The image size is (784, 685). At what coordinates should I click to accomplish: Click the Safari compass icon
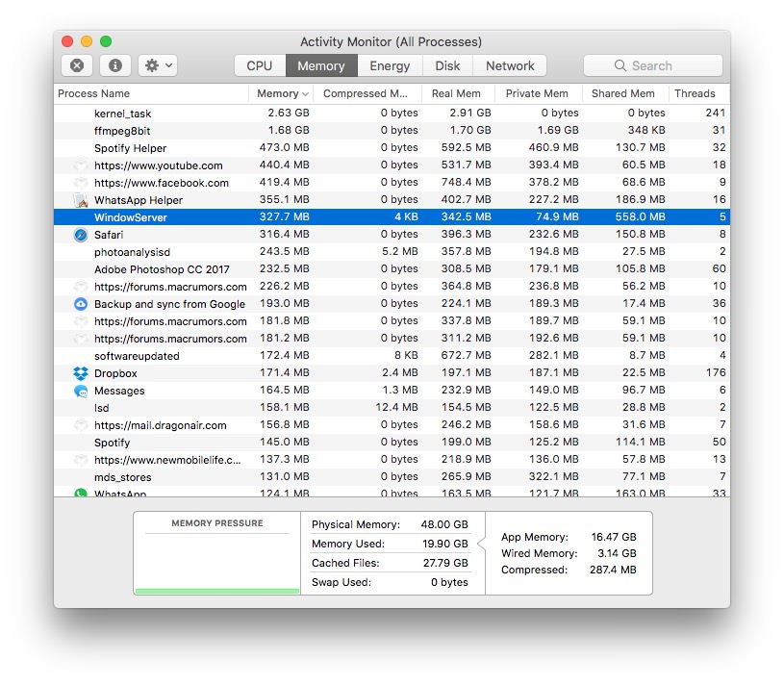81,235
